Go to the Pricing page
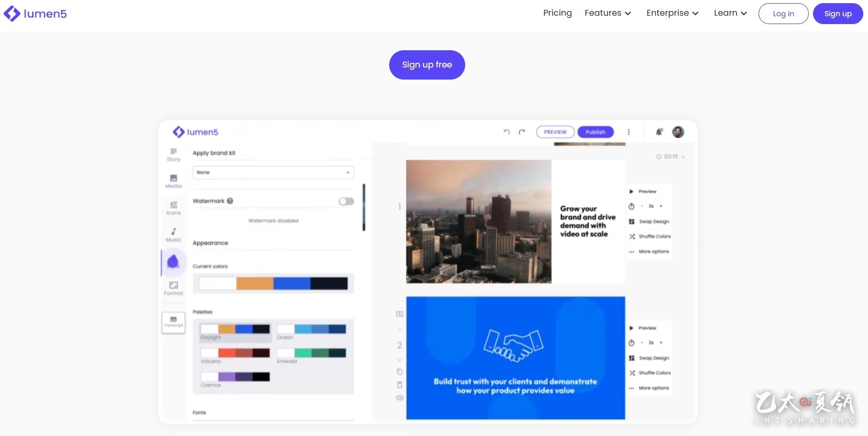 tap(557, 13)
